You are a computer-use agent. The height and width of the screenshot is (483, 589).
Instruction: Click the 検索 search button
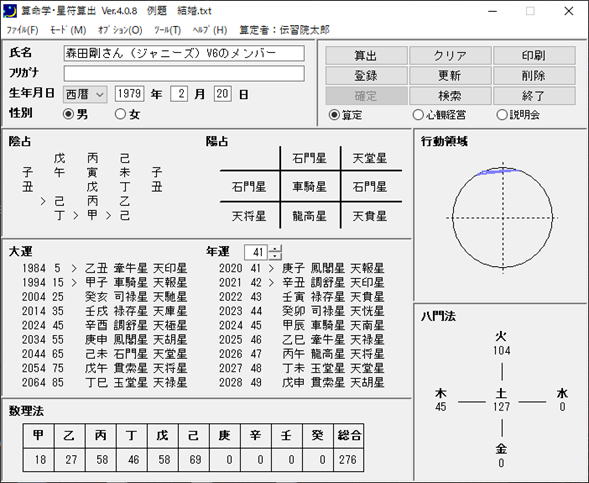pos(450,96)
